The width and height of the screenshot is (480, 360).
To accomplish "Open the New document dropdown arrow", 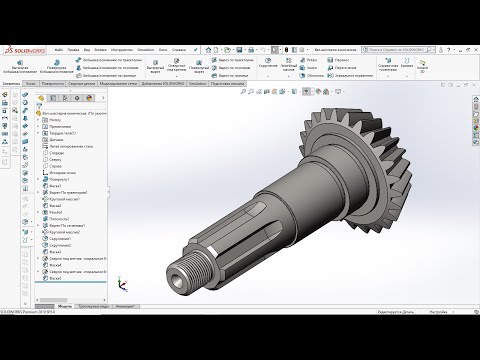I will (x=221, y=50).
